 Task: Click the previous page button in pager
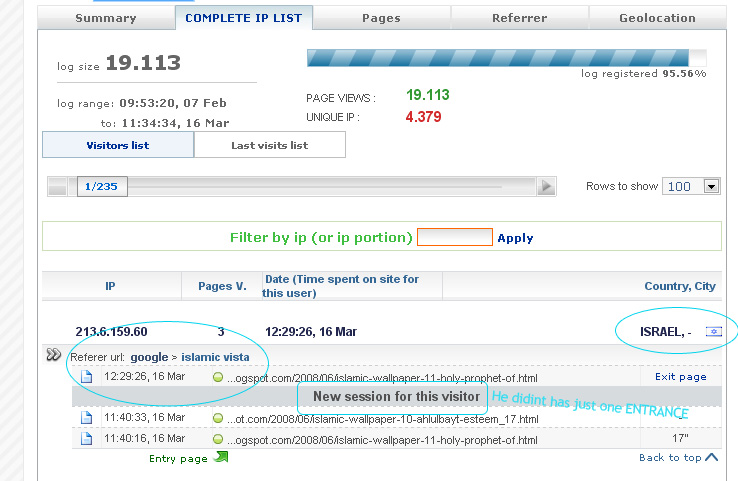57,186
